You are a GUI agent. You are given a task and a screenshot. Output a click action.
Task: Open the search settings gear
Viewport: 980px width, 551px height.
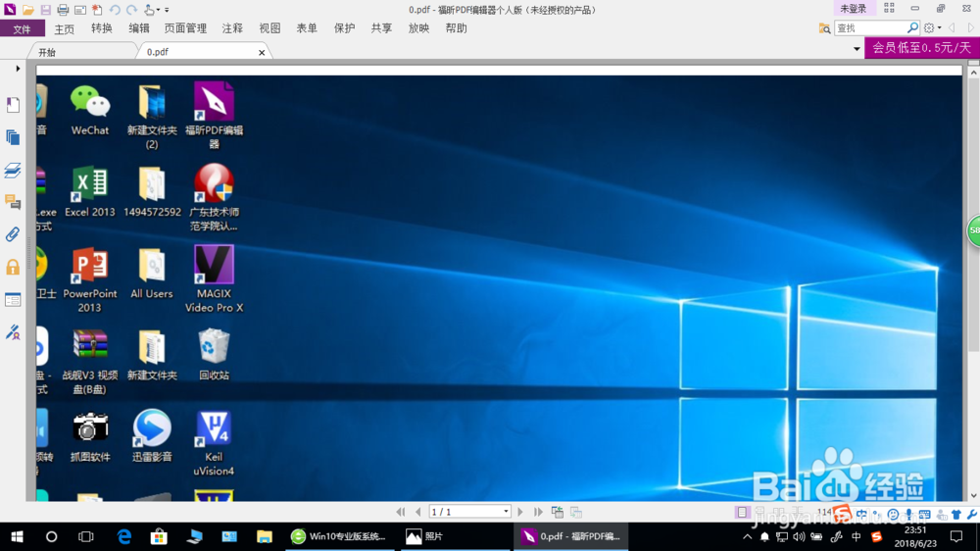click(929, 27)
